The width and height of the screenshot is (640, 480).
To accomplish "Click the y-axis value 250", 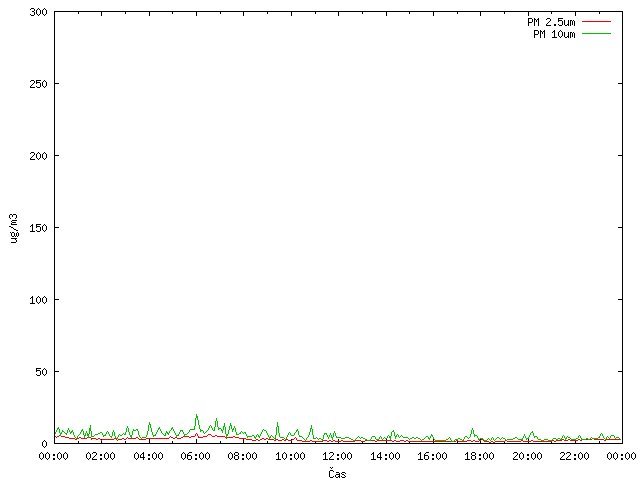I will [x=38, y=84].
